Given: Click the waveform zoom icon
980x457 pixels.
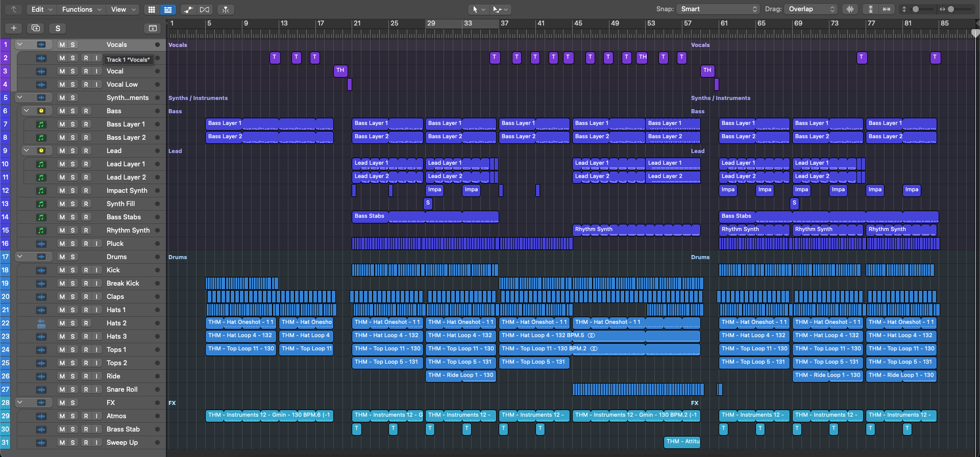Looking at the screenshot, I should click(x=850, y=9).
